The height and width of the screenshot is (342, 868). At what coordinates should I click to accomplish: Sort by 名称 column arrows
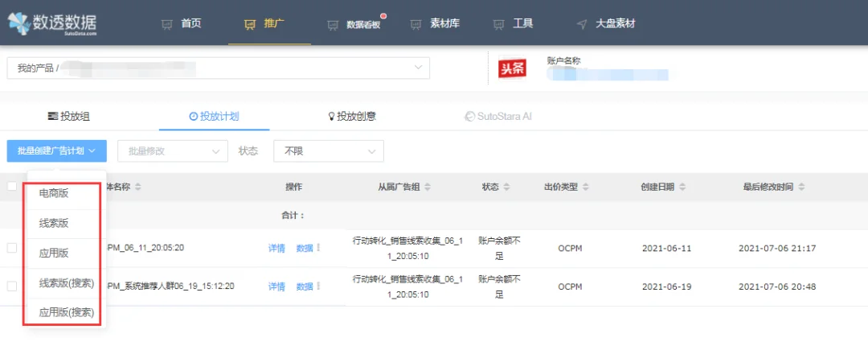coord(137,187)
